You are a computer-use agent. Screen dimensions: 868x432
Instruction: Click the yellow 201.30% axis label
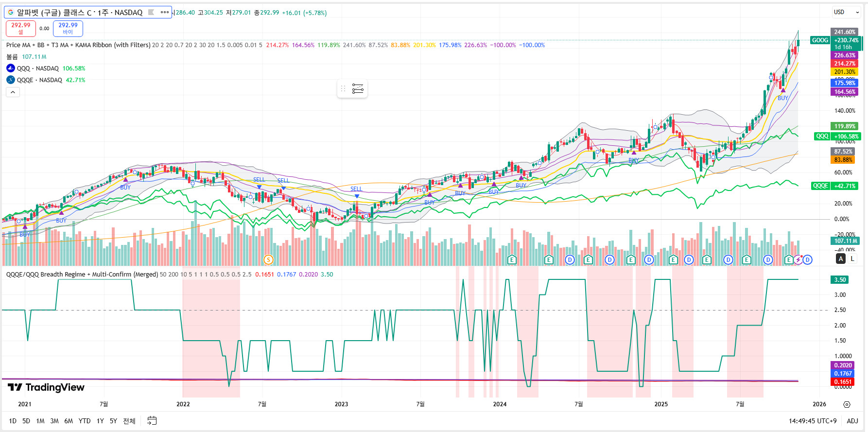(x=845, y=72)
